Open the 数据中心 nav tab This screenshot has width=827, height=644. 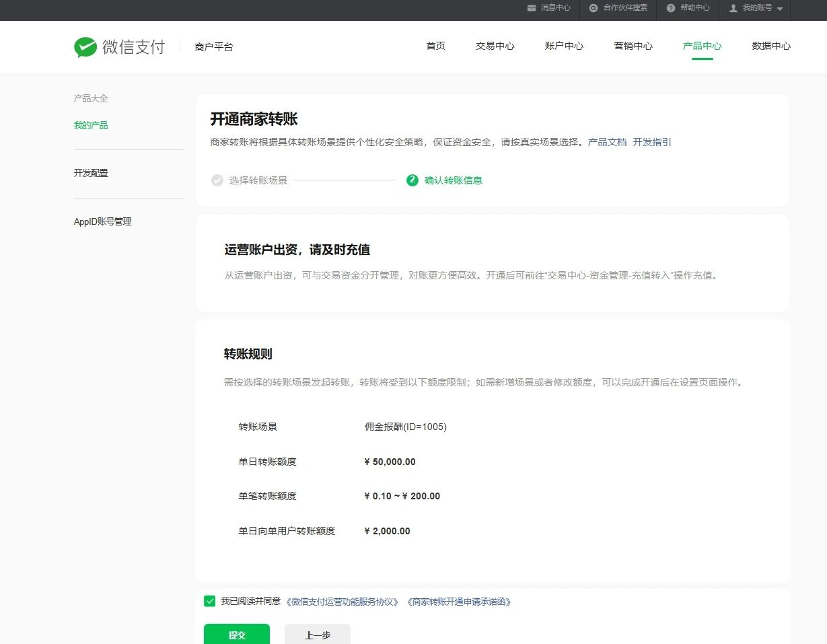point(771,46)
